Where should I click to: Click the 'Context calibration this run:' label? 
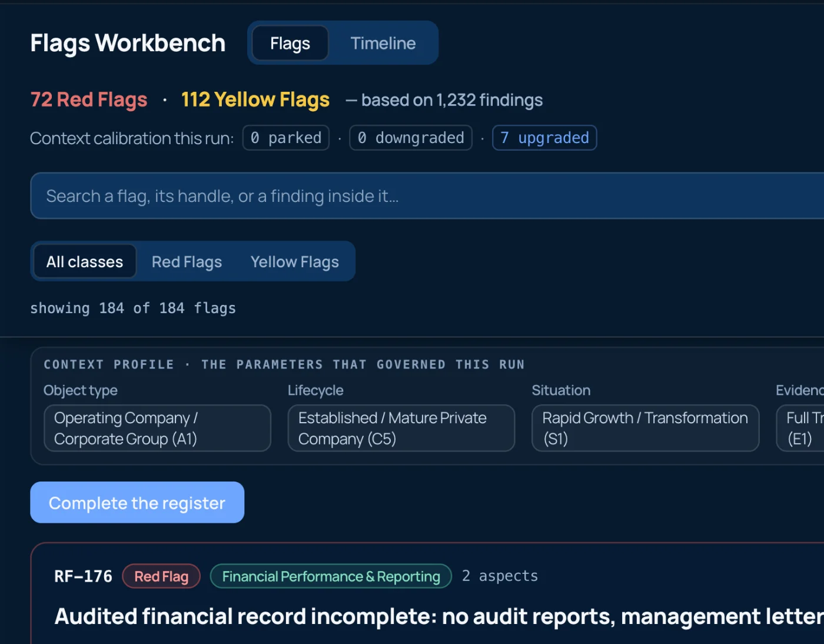[132, 138]
